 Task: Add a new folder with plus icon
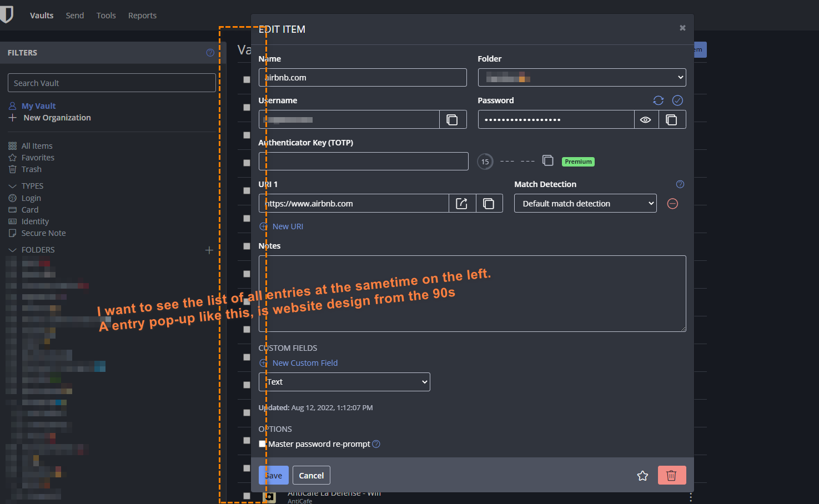click(209, 250)
